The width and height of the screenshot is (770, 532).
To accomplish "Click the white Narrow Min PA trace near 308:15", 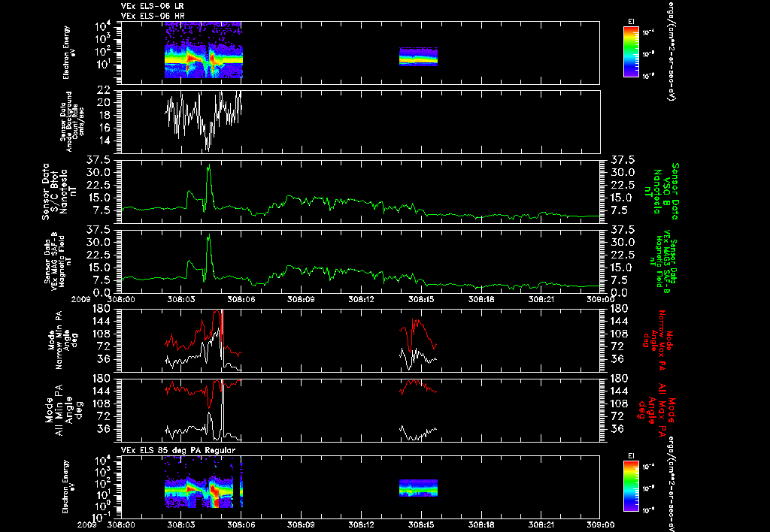I will tap(418, 358).
